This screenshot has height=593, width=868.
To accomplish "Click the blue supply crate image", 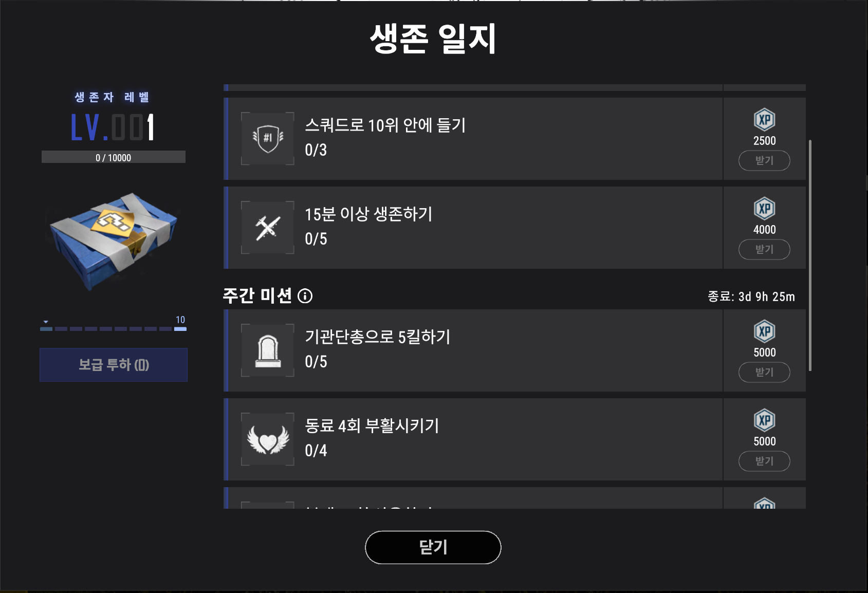I will point(114,240).
